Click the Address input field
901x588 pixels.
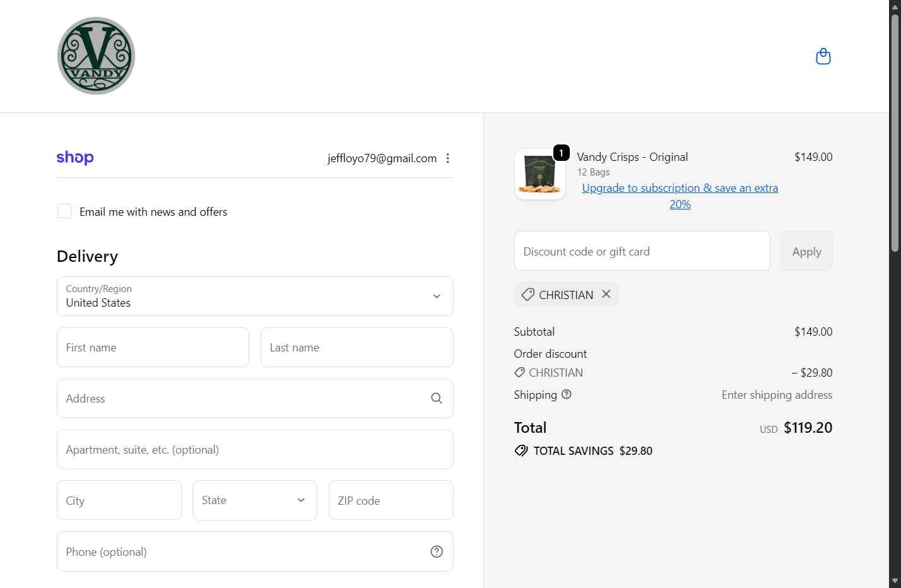coord(255,398)
